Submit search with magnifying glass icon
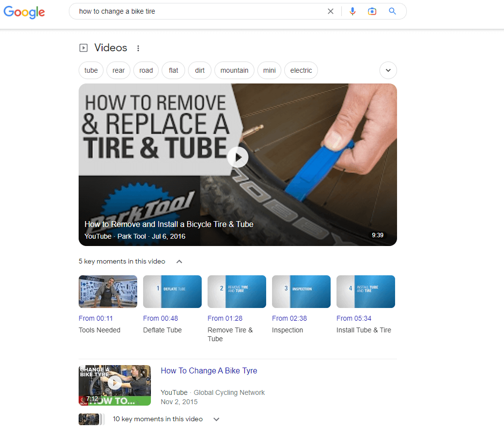This screenshot has height=431, width=504. [x=392, y=11]
